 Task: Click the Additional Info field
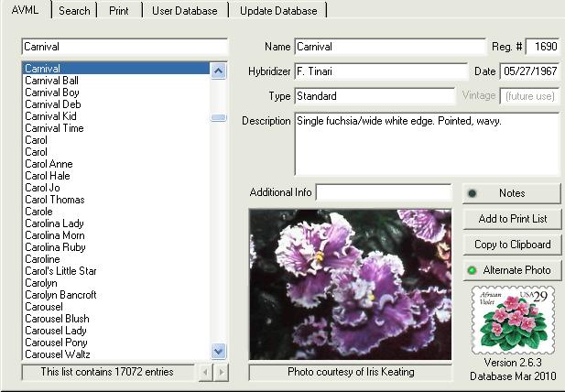tap(384, 192)
